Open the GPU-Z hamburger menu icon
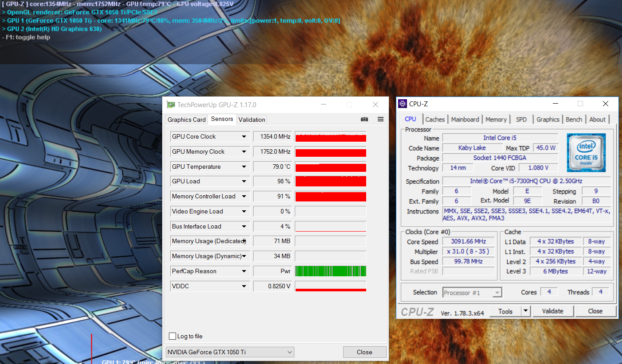622x364 pixels. click(380, 119)
